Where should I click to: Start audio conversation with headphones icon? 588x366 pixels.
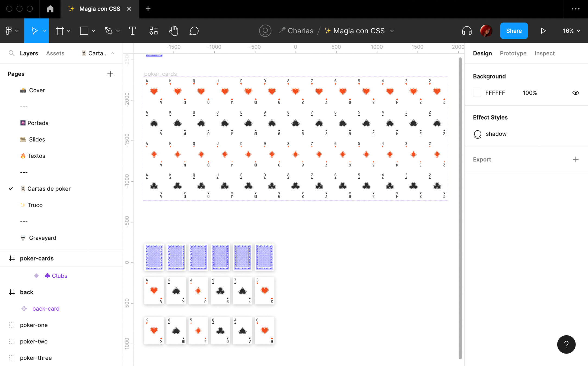coord(466,31)
